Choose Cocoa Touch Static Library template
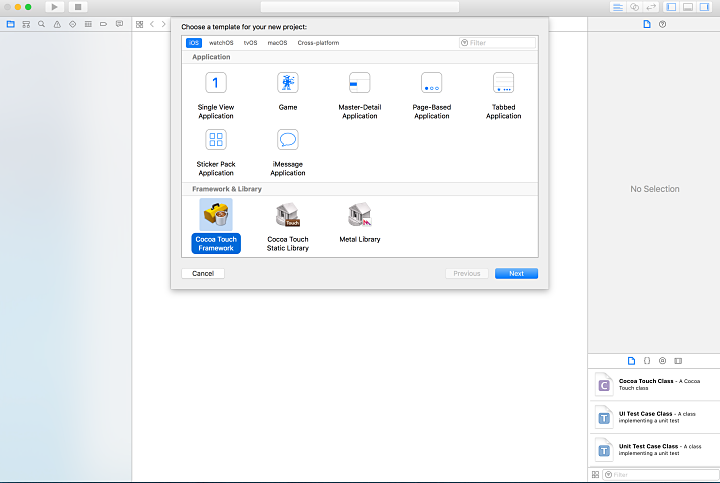Screen dimensions: 720x483 [x=288, y=227]
